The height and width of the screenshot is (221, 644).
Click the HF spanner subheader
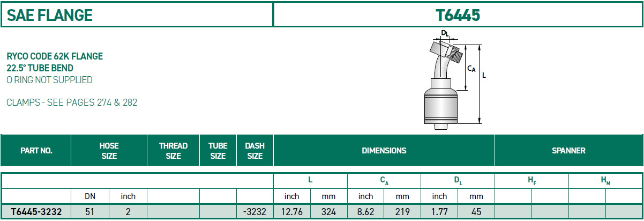(x=531, y=181)
